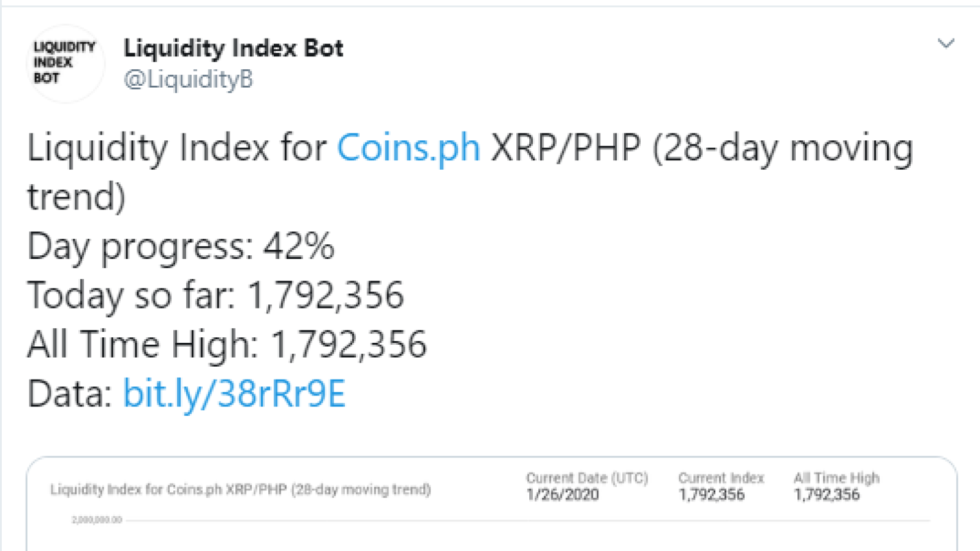Select the Day progress: 42% line
Viewport: 980px width, 551px height.
[x=181, y=247]
